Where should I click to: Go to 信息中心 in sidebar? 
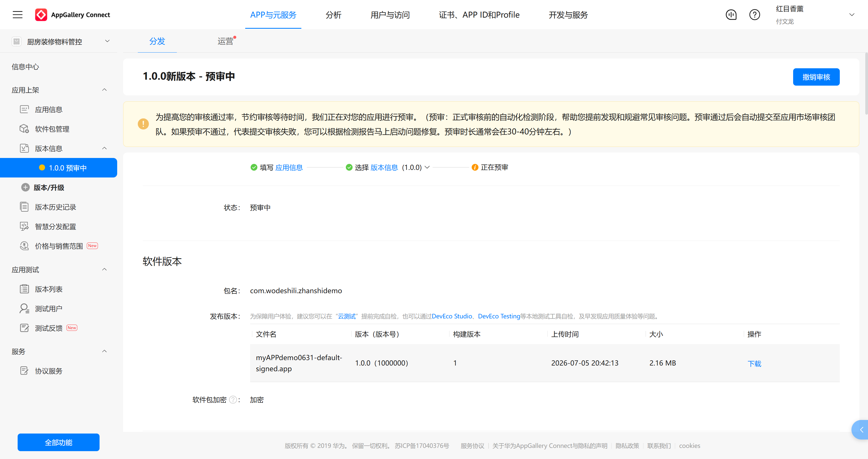tap(25, 67)
